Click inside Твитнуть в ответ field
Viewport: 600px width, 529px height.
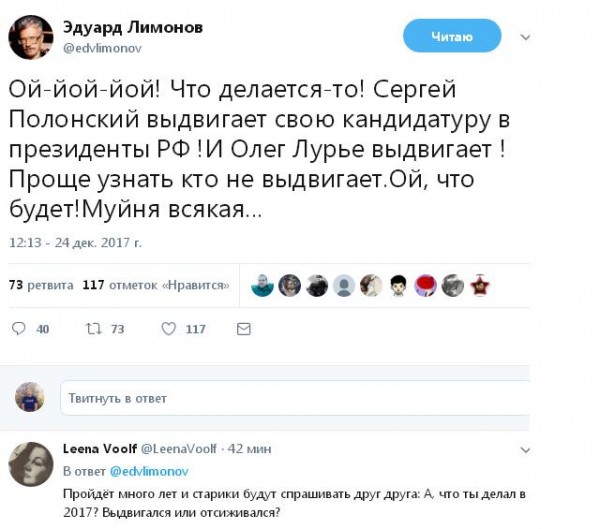tap(295, 398)
